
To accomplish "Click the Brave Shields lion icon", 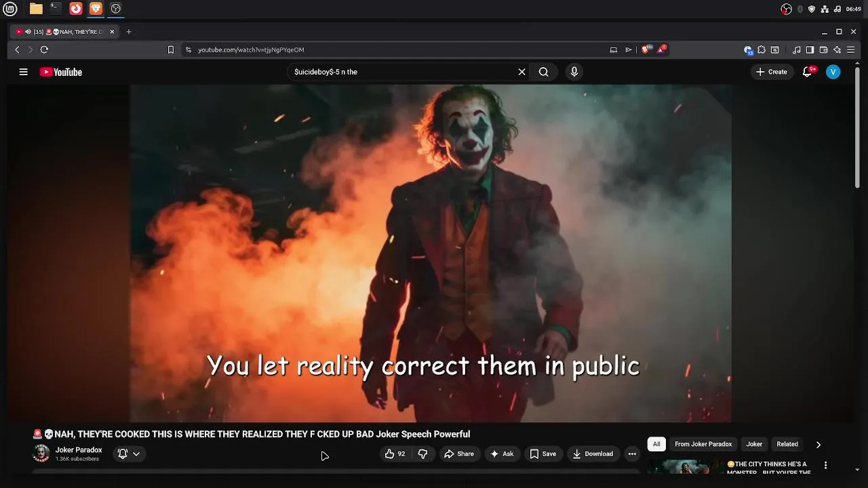I will coord(646,49).
